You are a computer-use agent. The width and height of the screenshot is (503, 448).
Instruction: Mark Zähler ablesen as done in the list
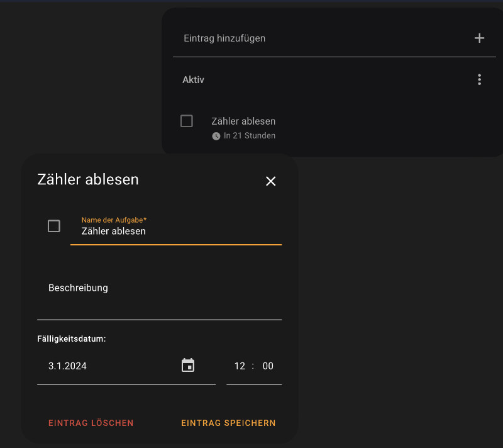(186, 121)
